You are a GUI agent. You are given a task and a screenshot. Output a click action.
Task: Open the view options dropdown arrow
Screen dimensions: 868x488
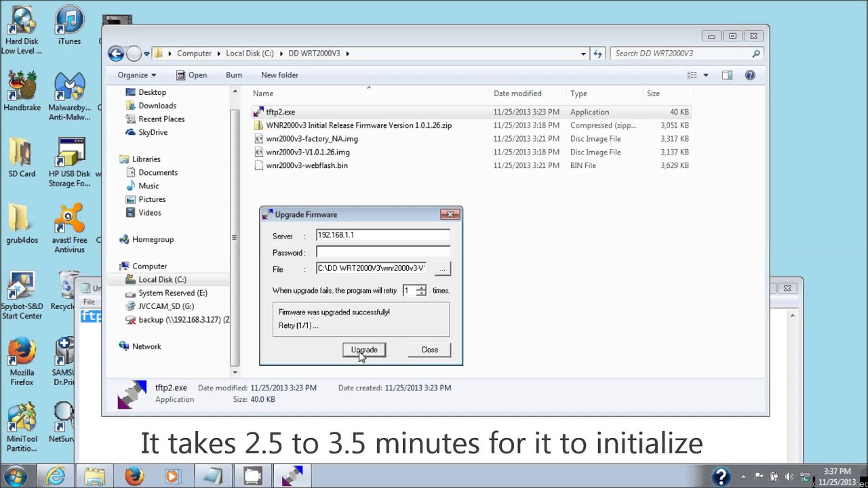[x=705, y=75]
